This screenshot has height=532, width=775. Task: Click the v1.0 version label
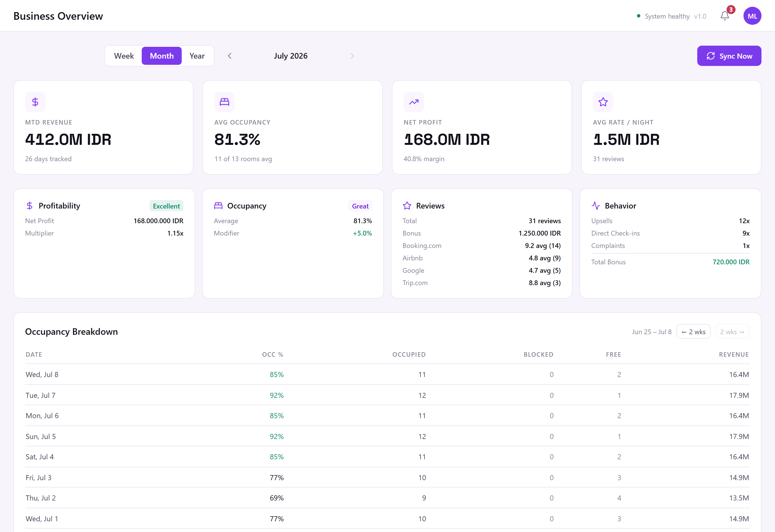click(700, 16)
